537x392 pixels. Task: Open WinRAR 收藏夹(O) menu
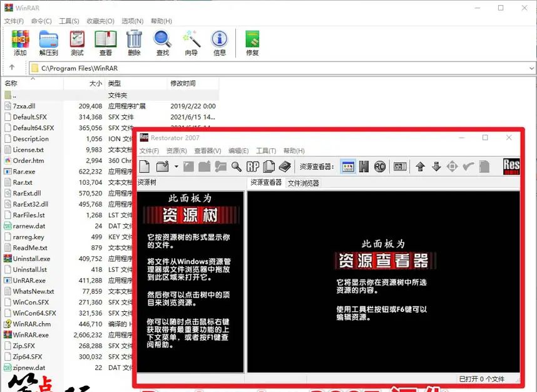tap(100, 21)
